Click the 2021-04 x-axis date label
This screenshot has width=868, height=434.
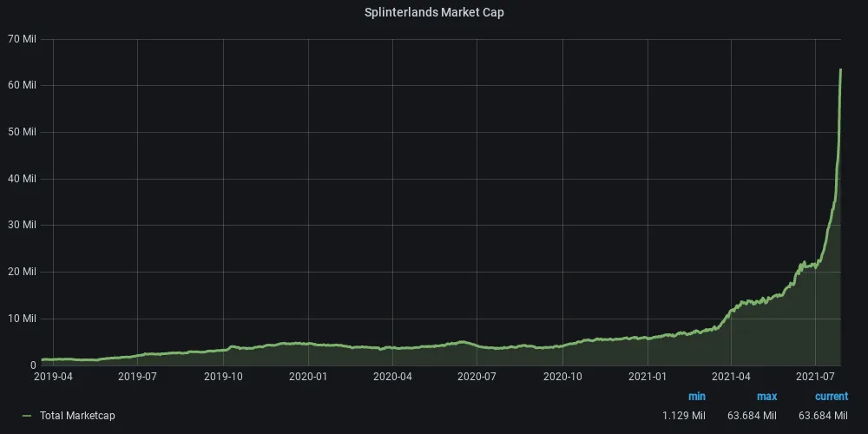click(x=731, y=377)
